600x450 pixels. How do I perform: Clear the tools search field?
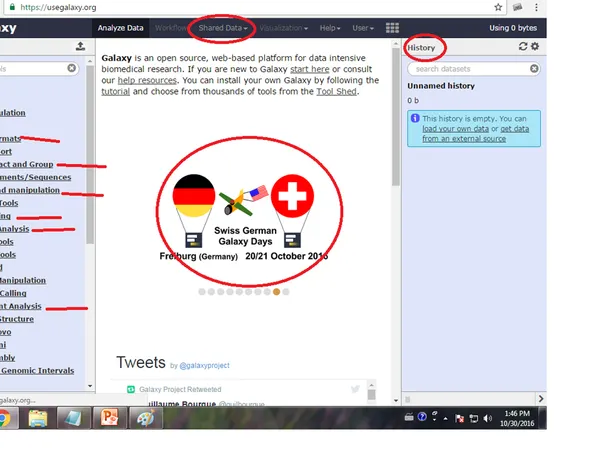pos(72,68)
